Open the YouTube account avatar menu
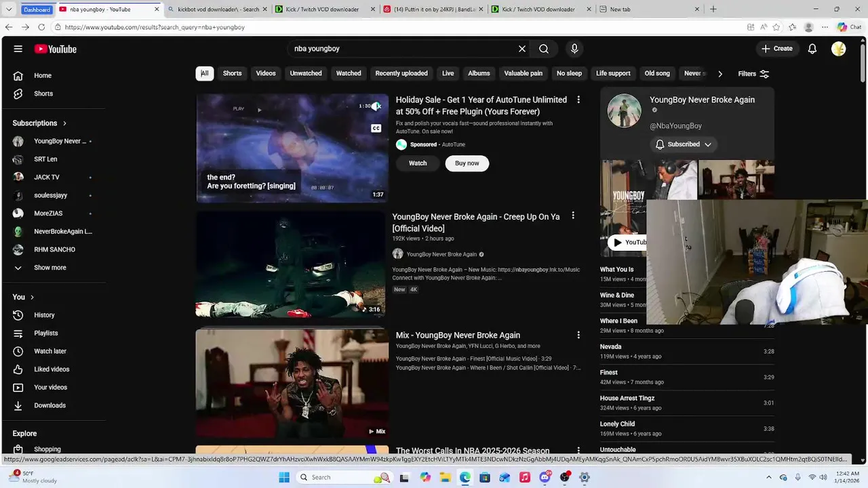The image size is (868, 488). pyautogui.click(x=839, y=49)
